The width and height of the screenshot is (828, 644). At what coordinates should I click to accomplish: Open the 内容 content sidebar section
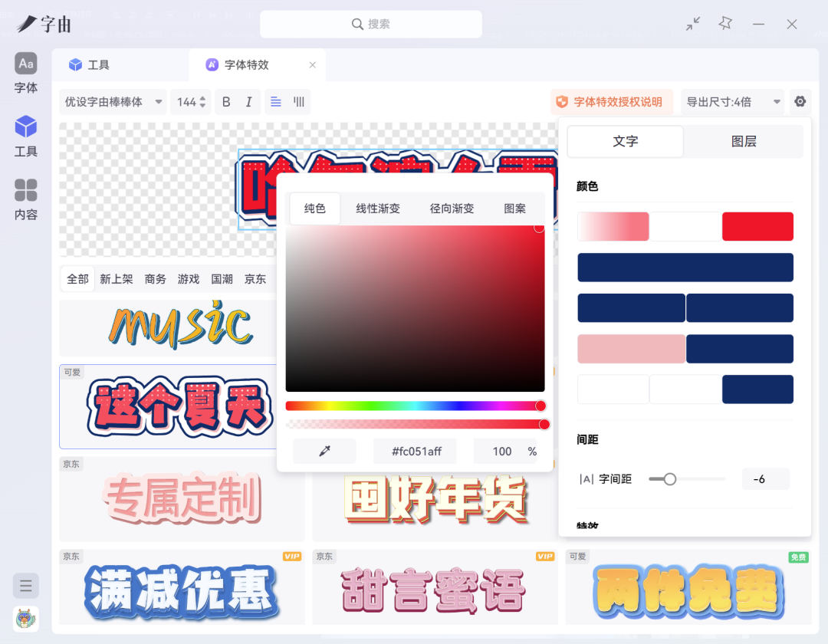tap(26, 200)
